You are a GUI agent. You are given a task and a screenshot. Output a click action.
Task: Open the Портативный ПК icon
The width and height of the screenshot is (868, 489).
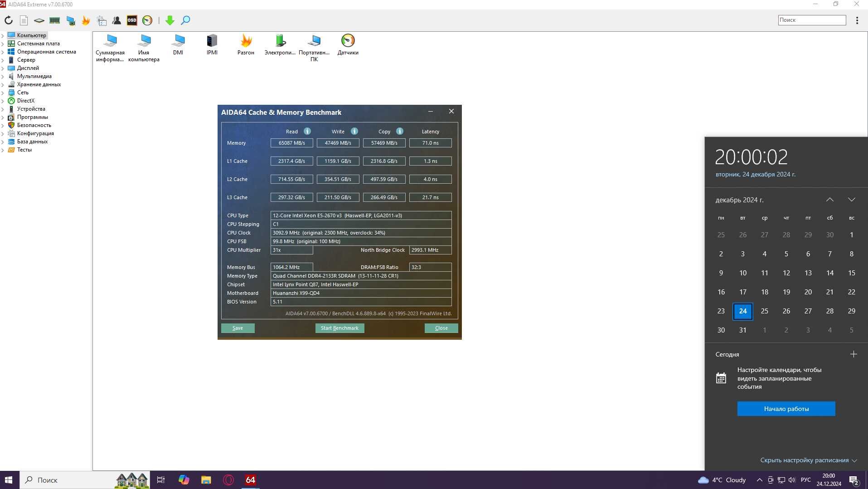pyautogui.click(x=314, y=48)
